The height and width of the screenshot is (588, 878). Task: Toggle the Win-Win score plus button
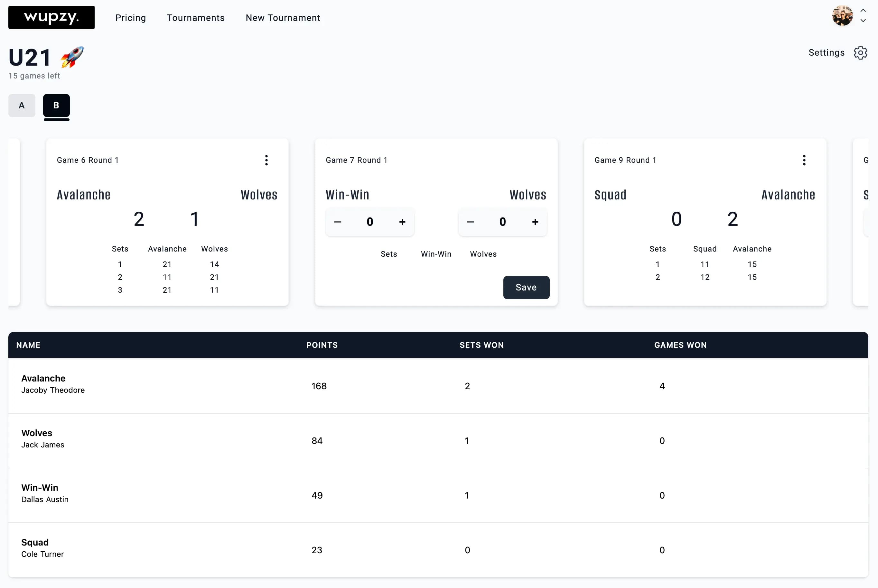[403, 221]
